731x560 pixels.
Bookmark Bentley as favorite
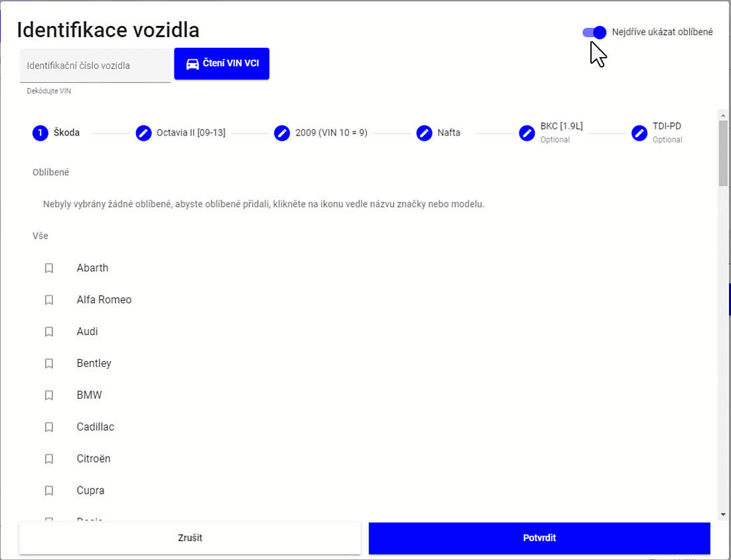[49, 363]
